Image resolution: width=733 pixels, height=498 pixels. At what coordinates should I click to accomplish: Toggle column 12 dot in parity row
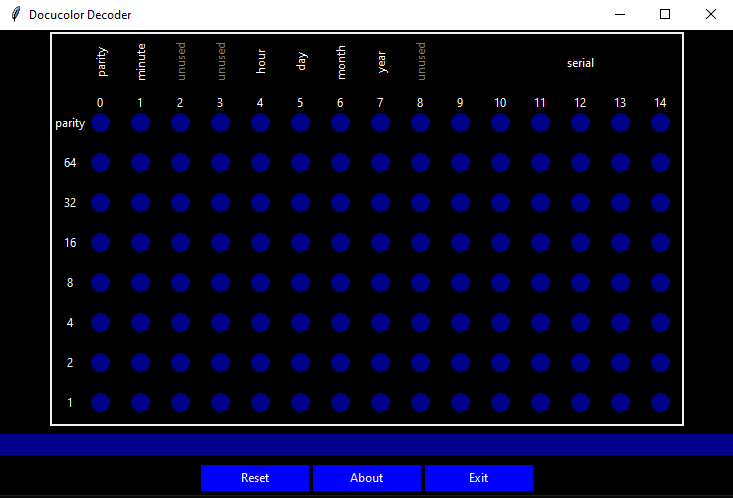pyautogui.click(x=580, y=123)
